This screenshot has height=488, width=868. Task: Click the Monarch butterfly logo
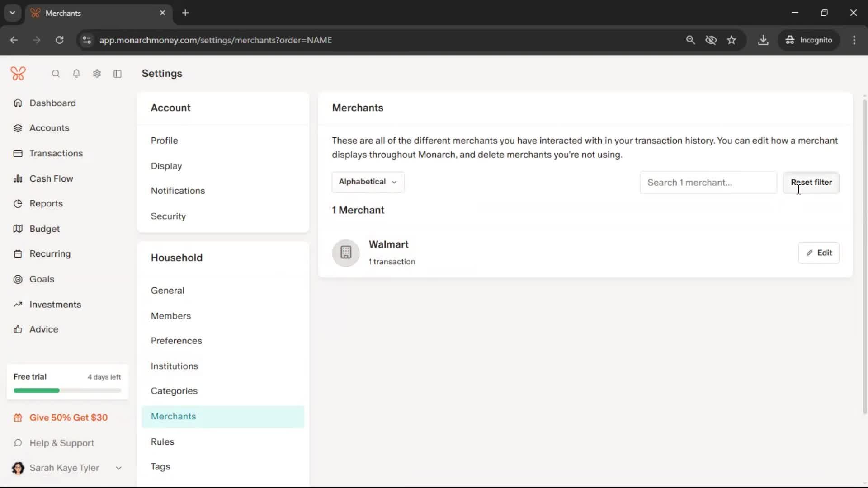pos(18,74)
